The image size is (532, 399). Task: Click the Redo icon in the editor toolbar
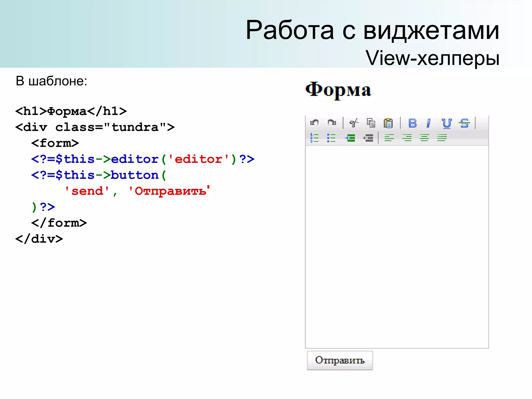click(332, 123)
